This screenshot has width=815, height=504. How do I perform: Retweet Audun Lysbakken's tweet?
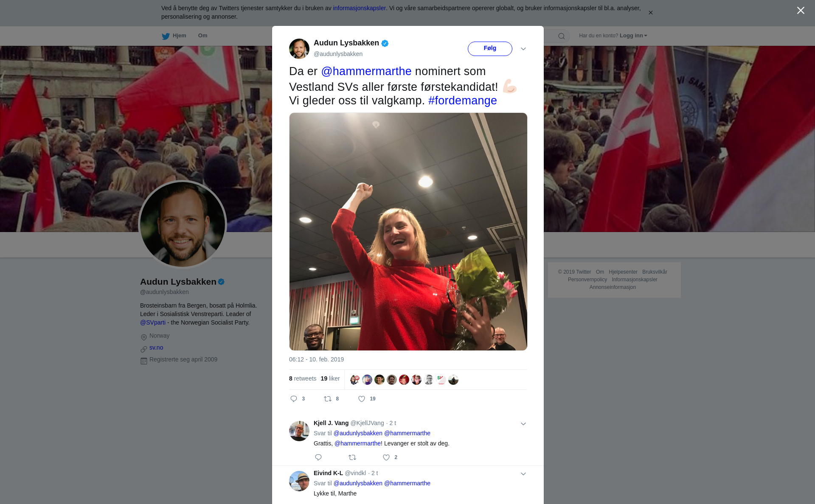click(328, 399)
